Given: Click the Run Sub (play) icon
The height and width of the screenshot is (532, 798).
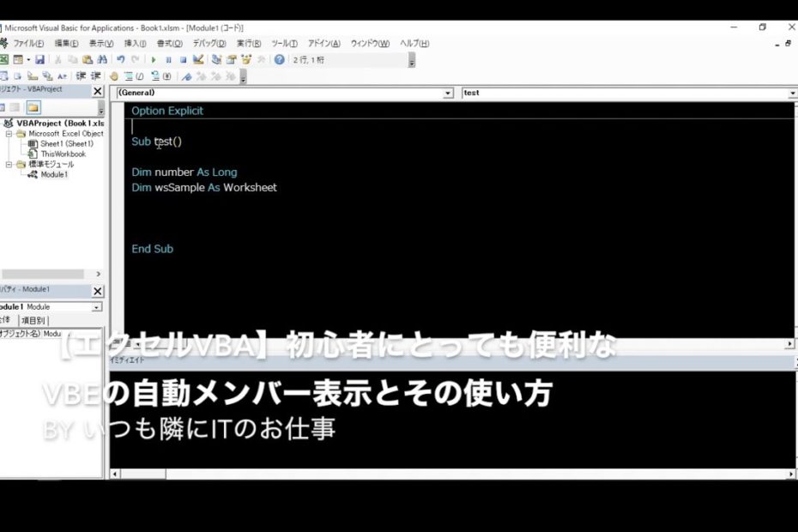Looking at the screenshot, I should [154, 60].
